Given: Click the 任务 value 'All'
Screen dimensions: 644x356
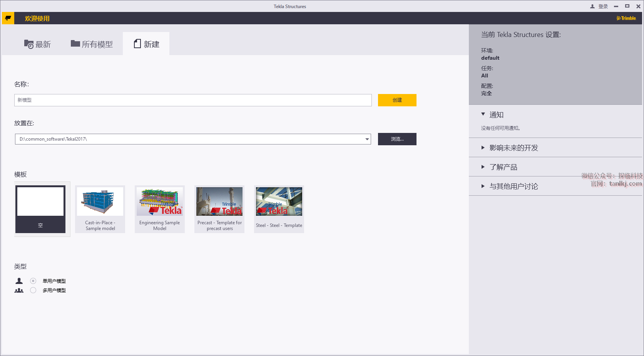Looking at the screenshot, I should click(484, 76).
